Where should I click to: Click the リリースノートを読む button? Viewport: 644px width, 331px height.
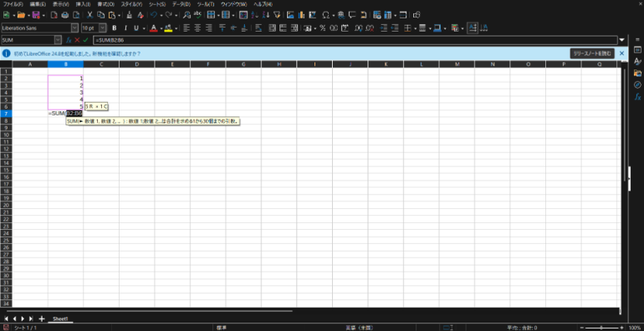click(592, 53)
